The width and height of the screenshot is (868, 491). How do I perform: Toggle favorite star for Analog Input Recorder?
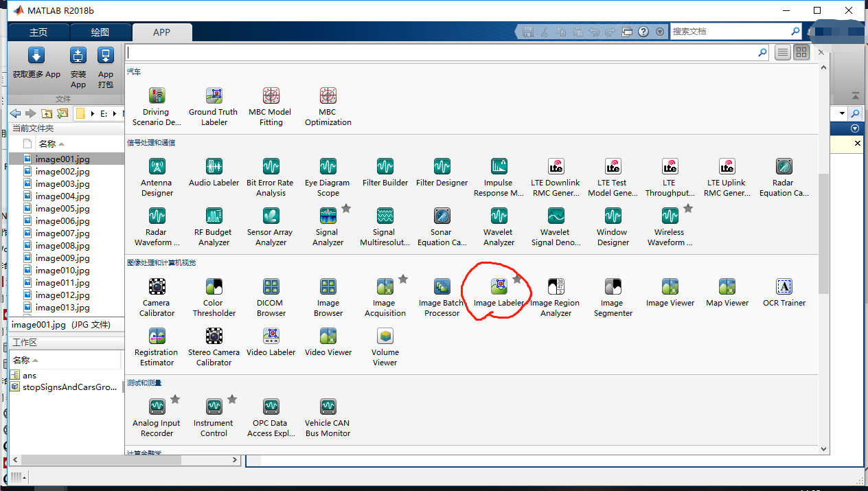pyautogui.click(x=175, y=399)
